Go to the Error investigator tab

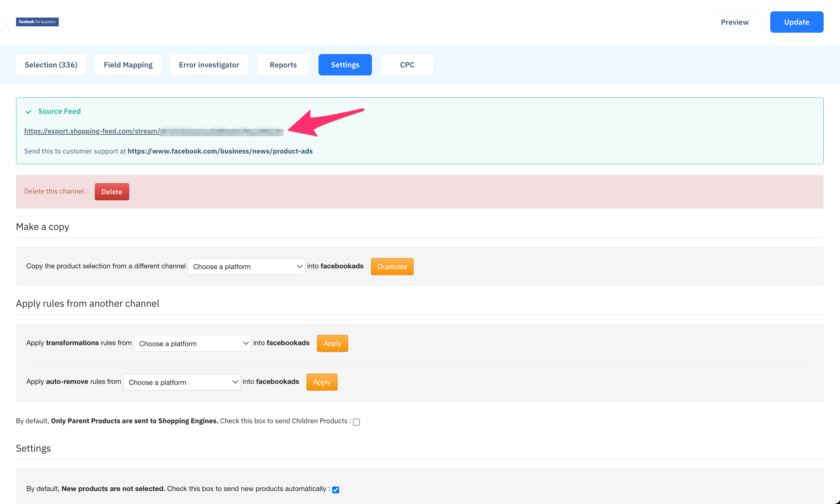pyautogui.click(x=209, y=64)
